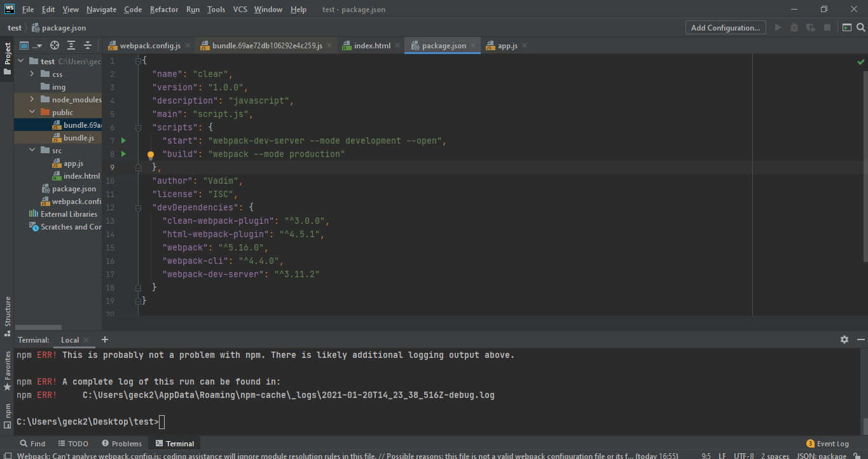Close the index.html editor tab
The height and width of the screenshot is (459, 868).
pos(397,46)
